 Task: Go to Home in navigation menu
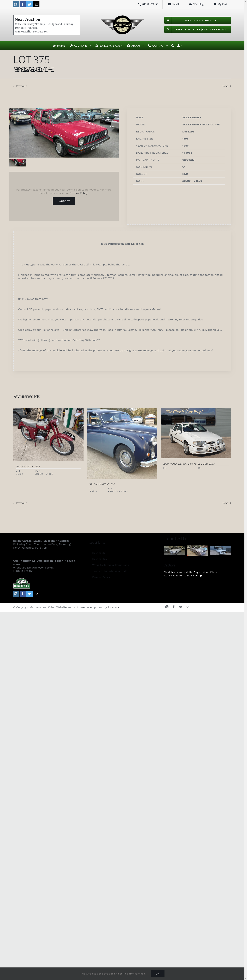(x=59, y=46)
